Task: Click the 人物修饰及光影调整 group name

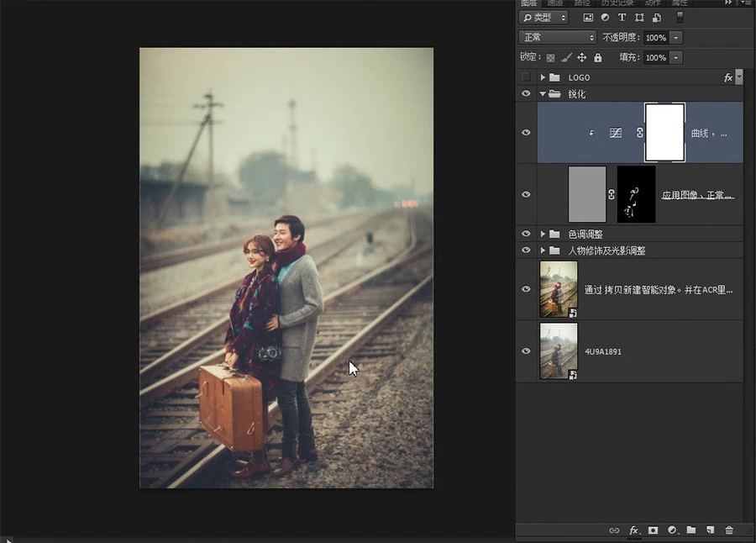Action: click(606, 250)
